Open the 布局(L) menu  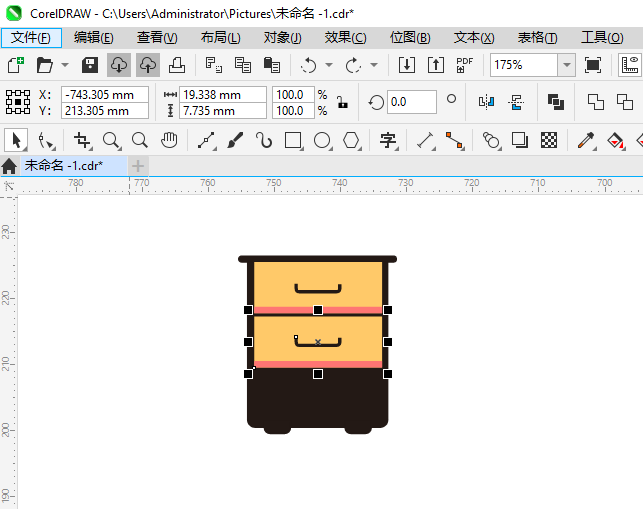[x=221, y=38]
